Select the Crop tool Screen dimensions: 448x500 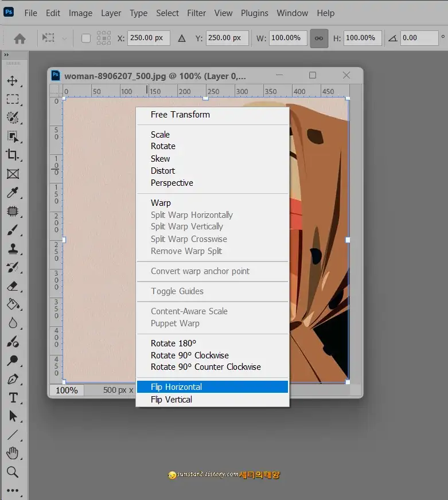click(x=13, y=155)
